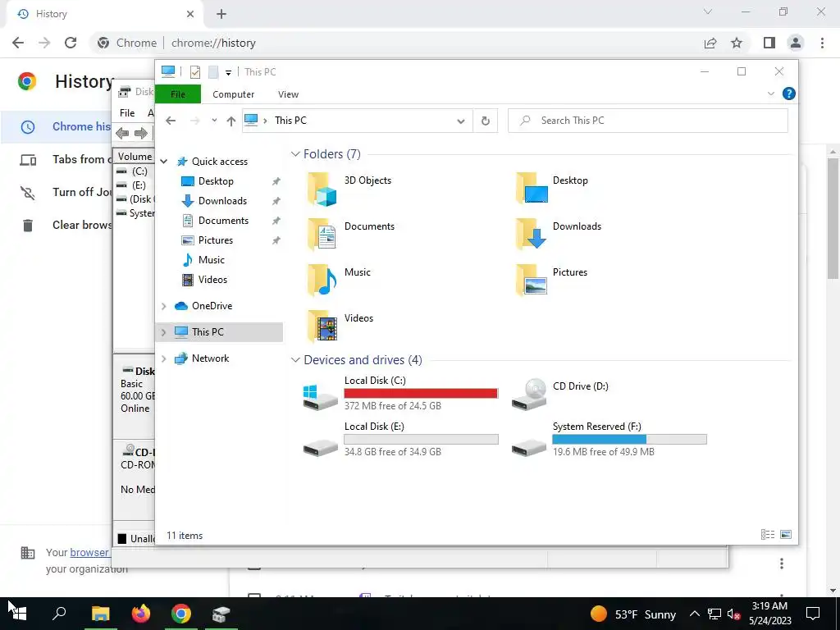Open the Music folder in Folders section
The height and width of the screenshot is (630, 840).
tap(322, 281)
